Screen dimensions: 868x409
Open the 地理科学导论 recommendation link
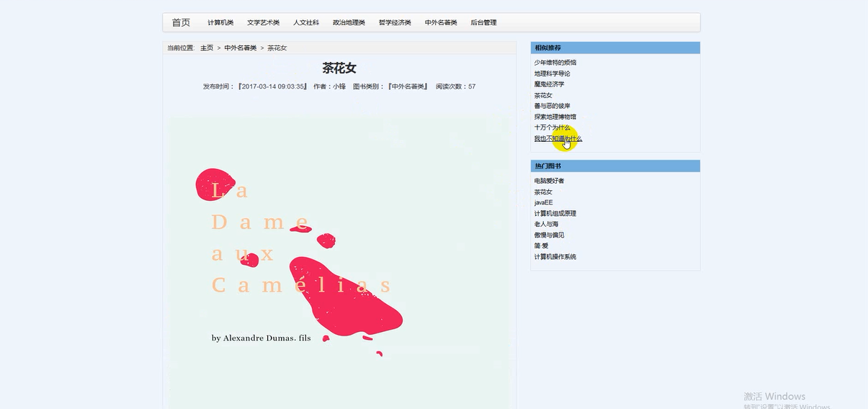point(552,73)
